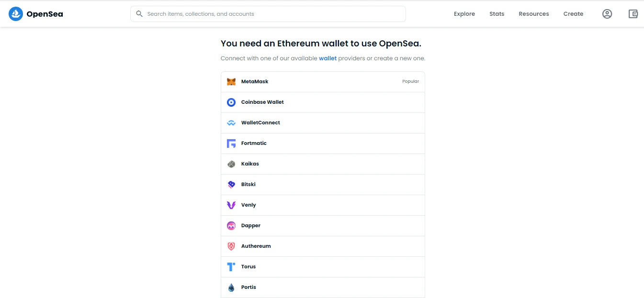Open the Stats menu

497,14
